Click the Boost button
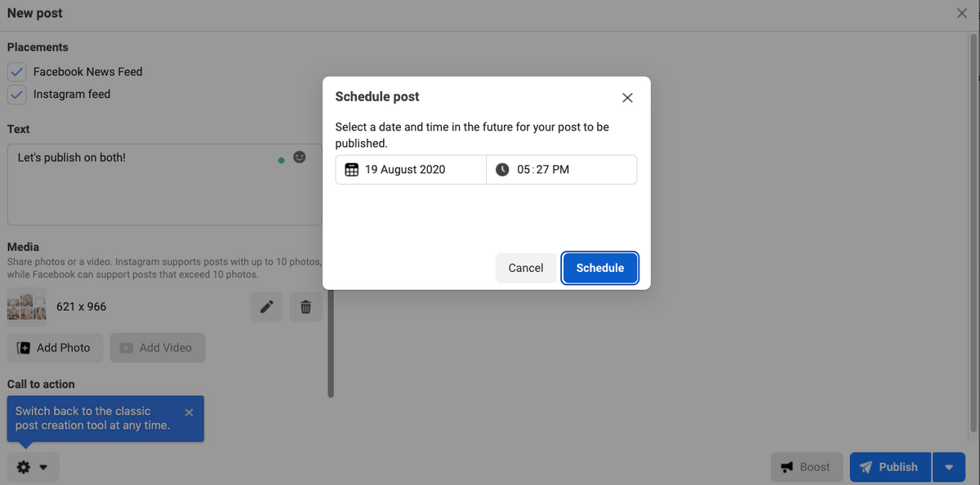Viewport: 980px width, 485px height. [x=807, y=467]
